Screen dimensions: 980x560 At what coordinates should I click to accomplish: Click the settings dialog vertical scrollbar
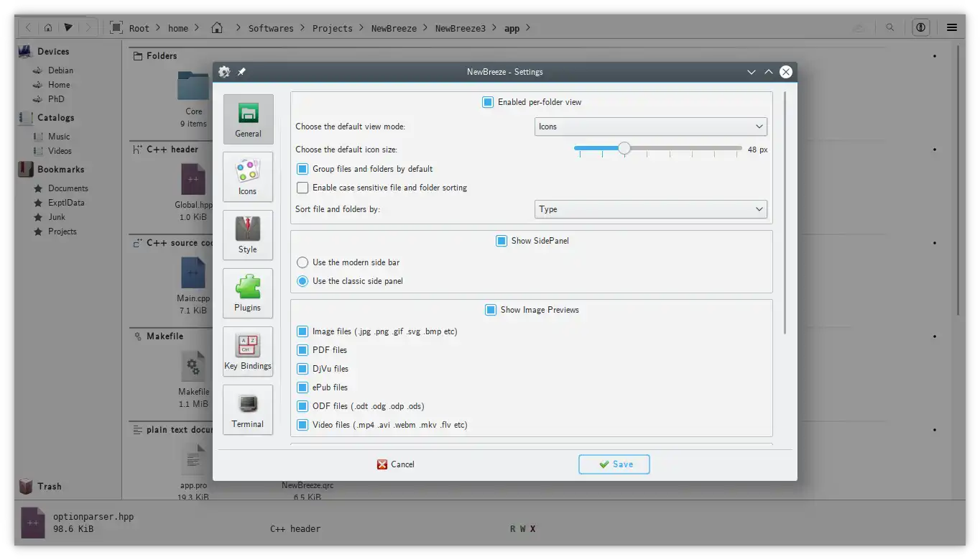coord(785,213)
